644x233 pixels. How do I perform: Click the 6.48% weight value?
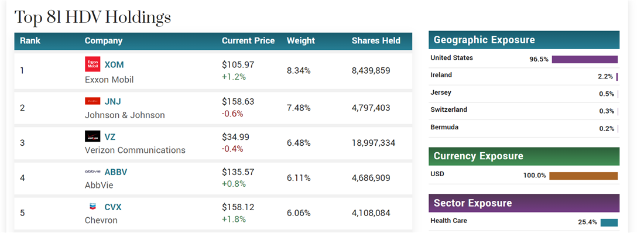[299, 143]
